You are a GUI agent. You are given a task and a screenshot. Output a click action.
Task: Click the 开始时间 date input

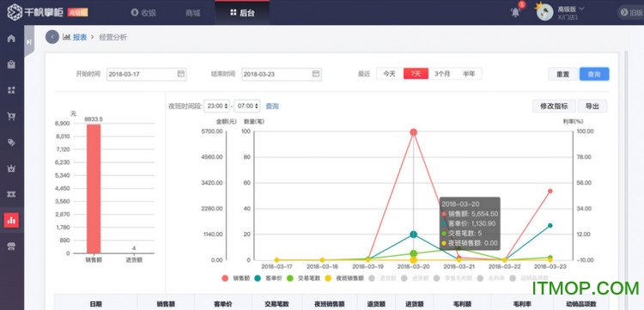click(x=146, y=75)
